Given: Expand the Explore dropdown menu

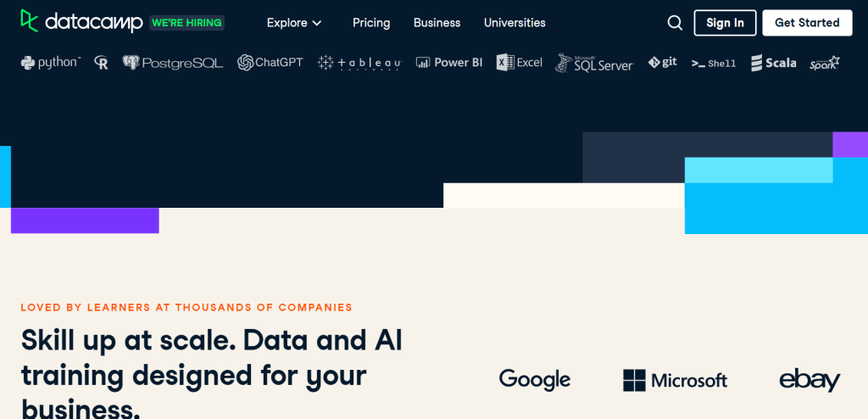Looking at the screenshot, I should tap(294, 23).
